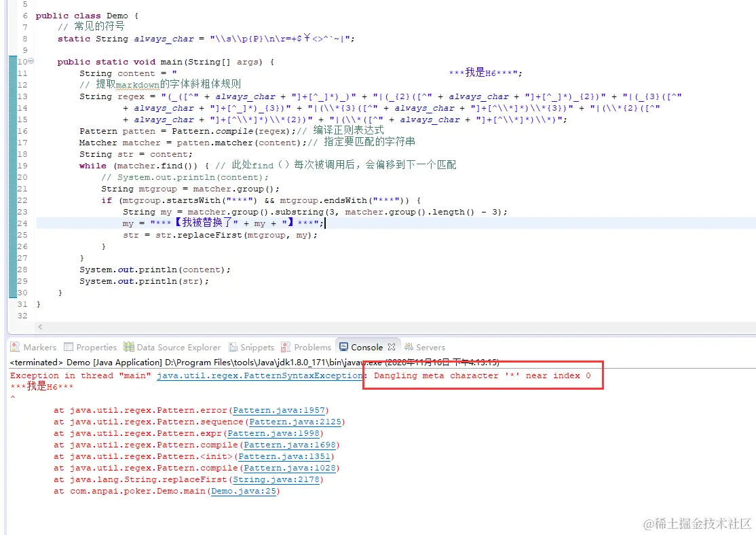Open the Pattern.java:1028 stack link
This screenshot has height=535, width=756.
point(290,468)
